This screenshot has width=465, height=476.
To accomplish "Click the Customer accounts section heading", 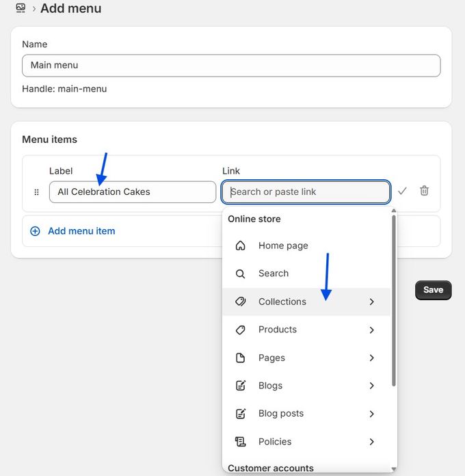I will tap(271, 468).
